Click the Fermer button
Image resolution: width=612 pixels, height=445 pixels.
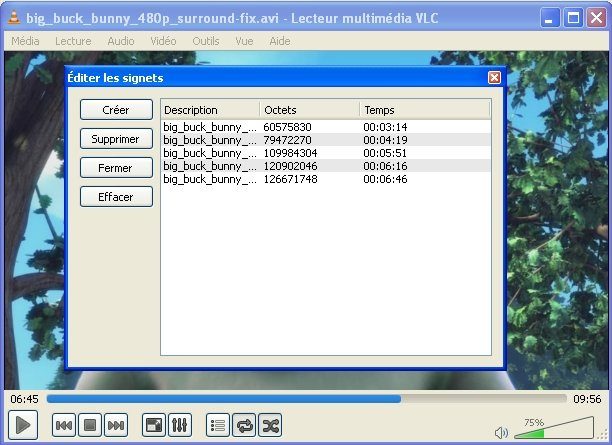pos(116,168)
